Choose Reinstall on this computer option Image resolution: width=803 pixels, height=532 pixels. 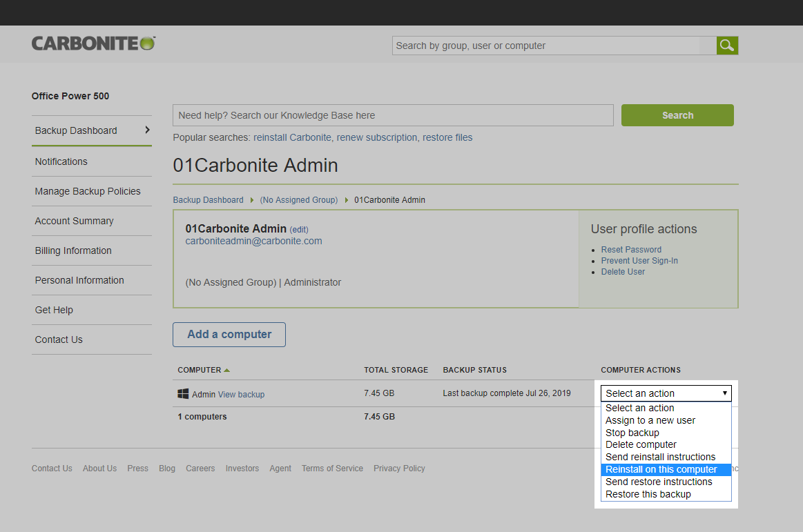click(x=661, y=469)
